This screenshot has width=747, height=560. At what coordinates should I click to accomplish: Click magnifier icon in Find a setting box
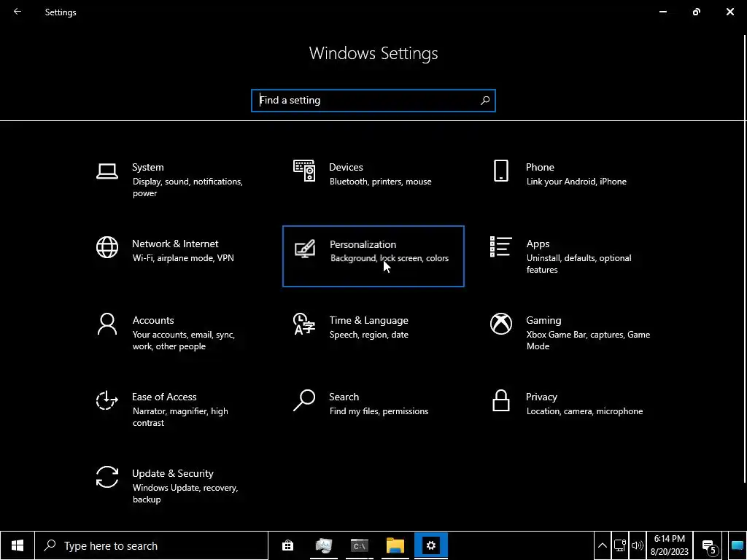coord(485,101)
